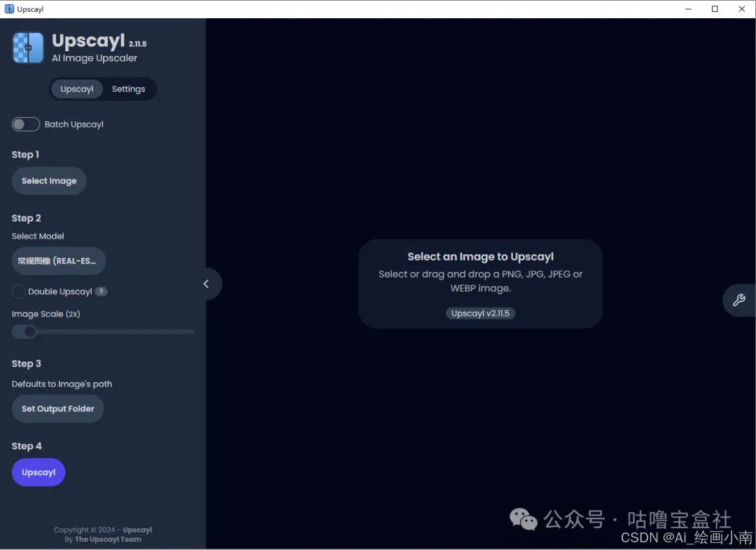Open the wrench tools panel icon

click(738, 300)
